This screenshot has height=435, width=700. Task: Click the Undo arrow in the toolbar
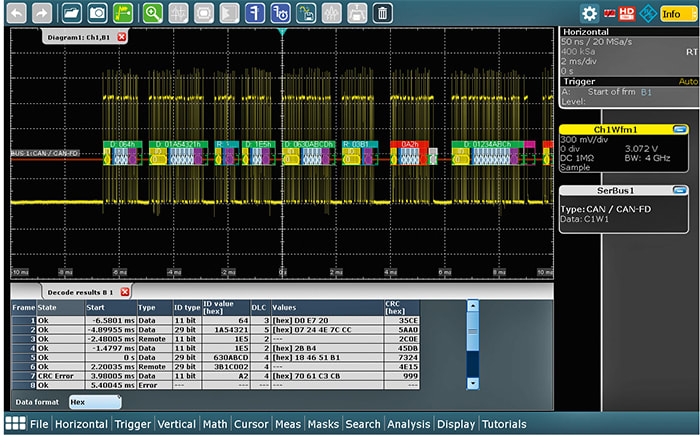click(x=16, y=13)
